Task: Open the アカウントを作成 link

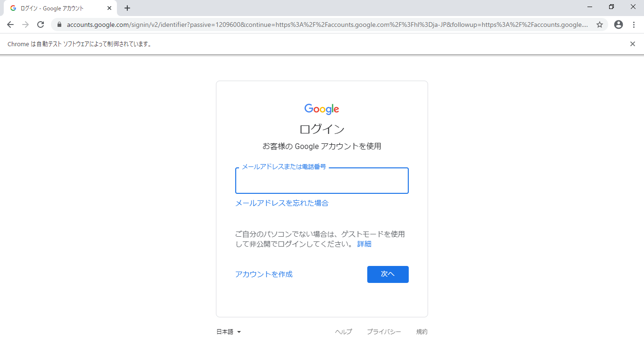Action: tap(264, 274)
